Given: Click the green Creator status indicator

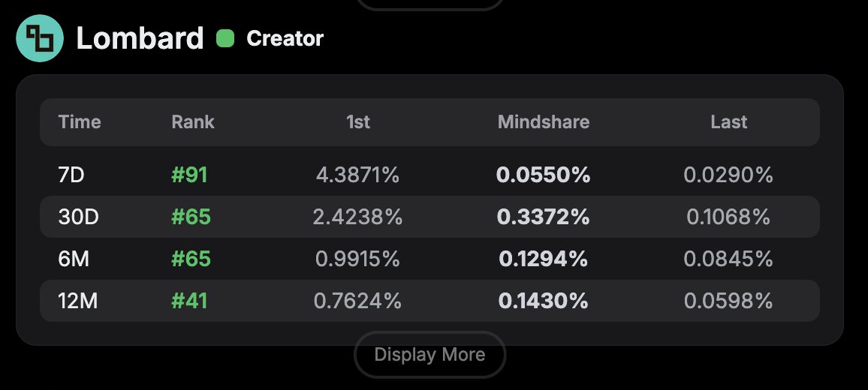Looking at the screenshot, I should [x=225, y=39].
